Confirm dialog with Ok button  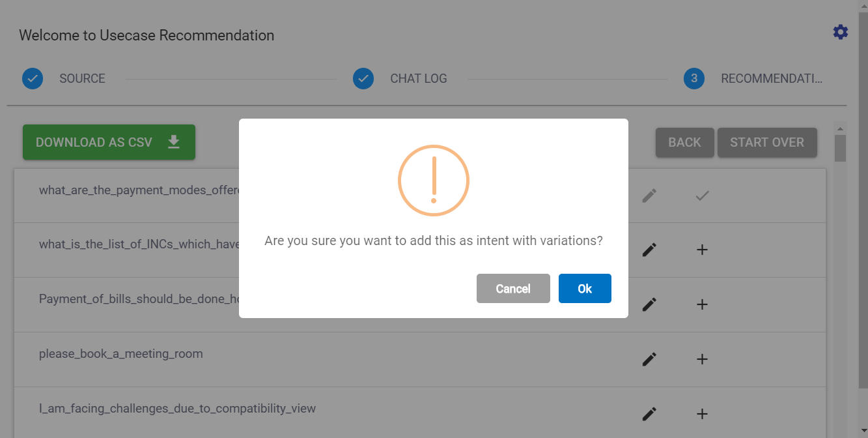coord(584,289)
